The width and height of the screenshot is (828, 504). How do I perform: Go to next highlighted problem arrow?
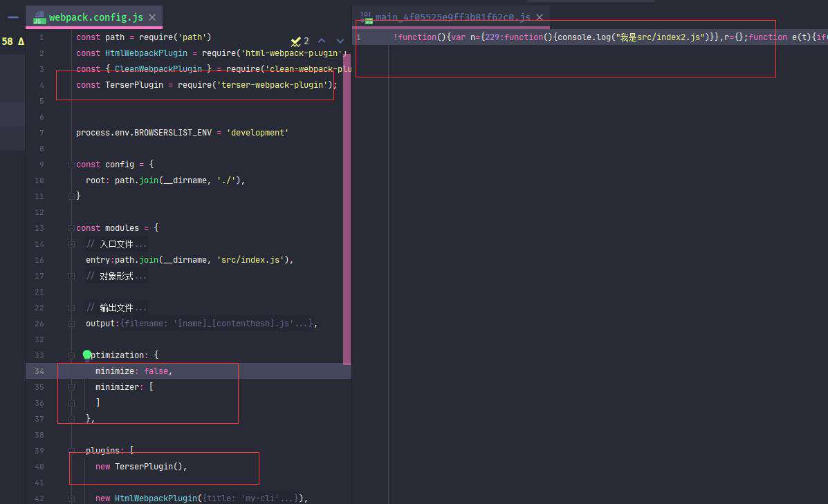tap(340, 41)
